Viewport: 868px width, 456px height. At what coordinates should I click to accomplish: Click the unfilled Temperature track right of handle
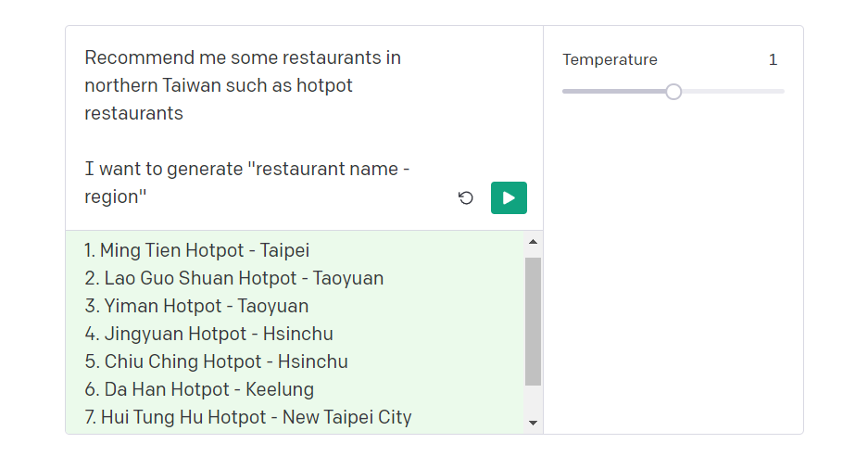pos(732,91)
